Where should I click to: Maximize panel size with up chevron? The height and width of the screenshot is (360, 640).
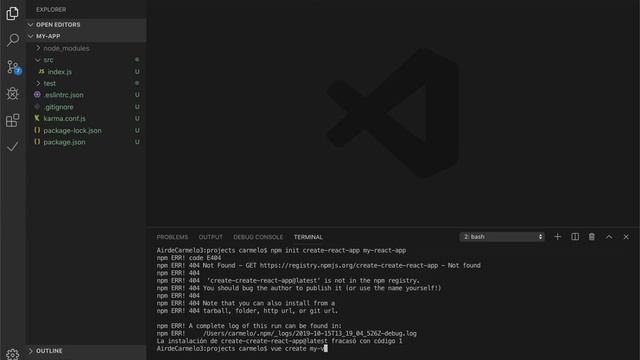(x=609, y=237)
